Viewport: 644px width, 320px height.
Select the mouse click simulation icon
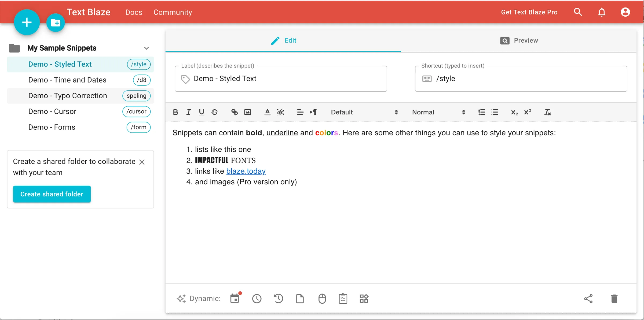point(322,298)
